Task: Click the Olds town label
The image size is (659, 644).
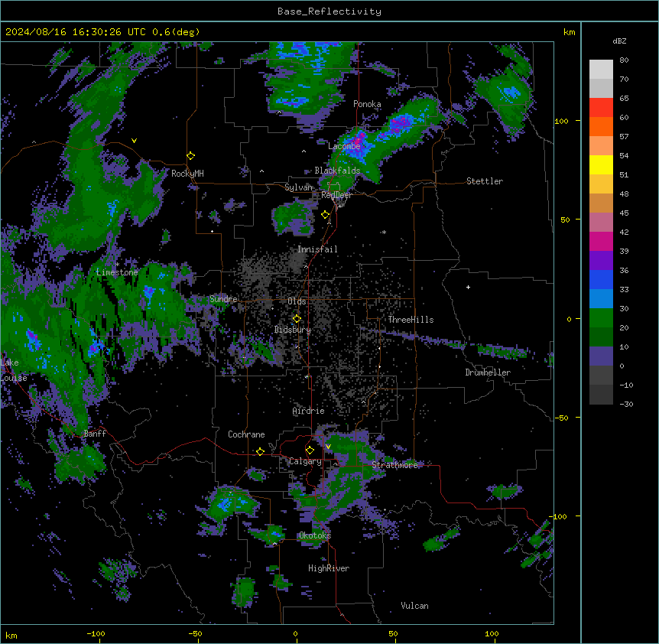Action: (x=297, y=301)
